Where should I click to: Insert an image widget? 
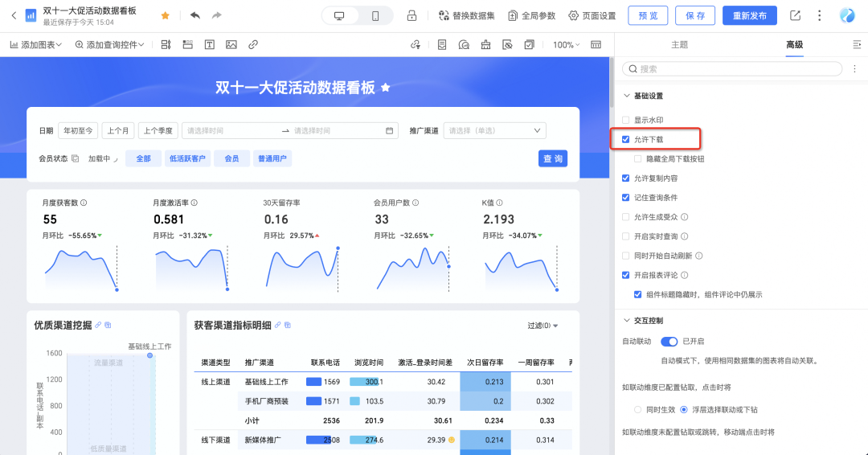pos(231,45)
